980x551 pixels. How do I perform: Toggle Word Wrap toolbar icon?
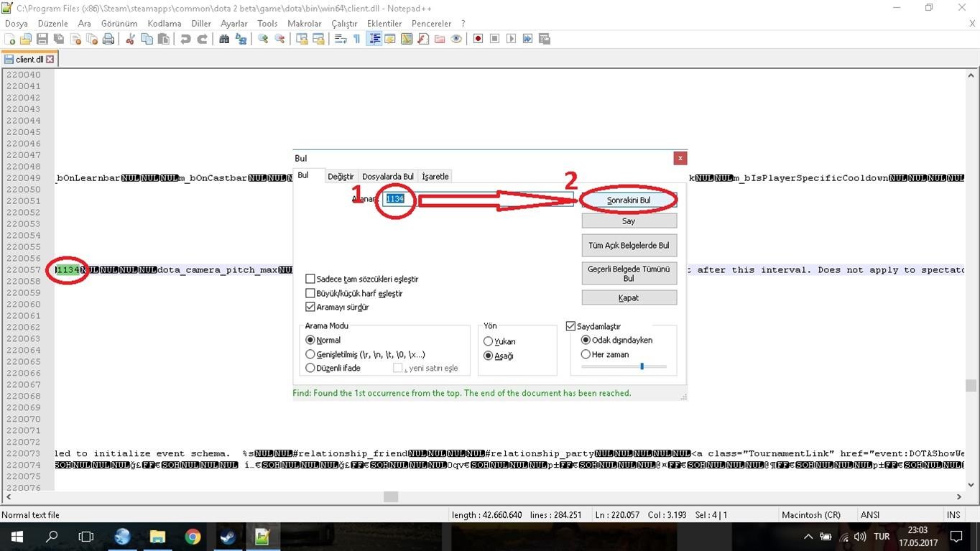tap(341, 39)
